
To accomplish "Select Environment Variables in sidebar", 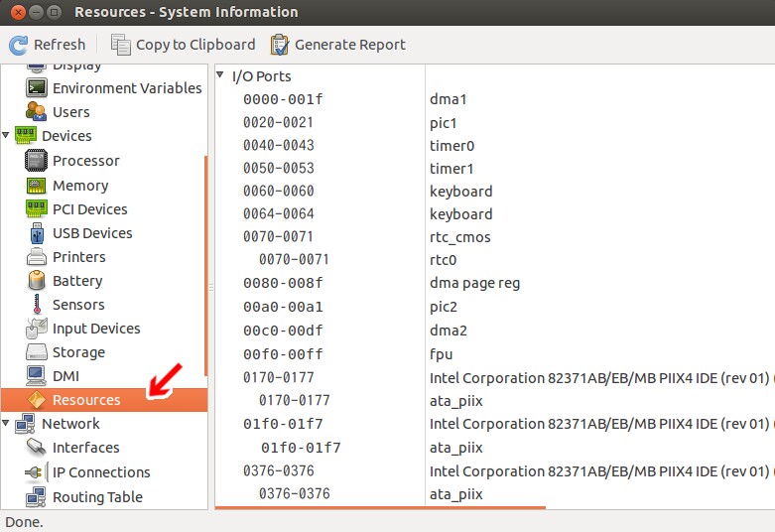I will tap(126, 88).
